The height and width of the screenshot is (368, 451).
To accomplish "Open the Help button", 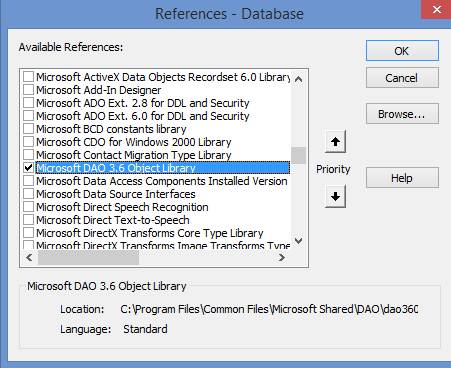I will [x=402, y=178].
